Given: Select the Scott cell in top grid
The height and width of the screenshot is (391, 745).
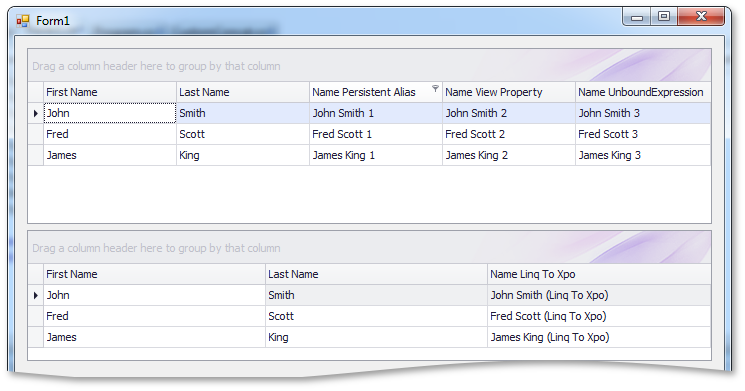Looking at the screenshot, I should click(x=243, y=134).
